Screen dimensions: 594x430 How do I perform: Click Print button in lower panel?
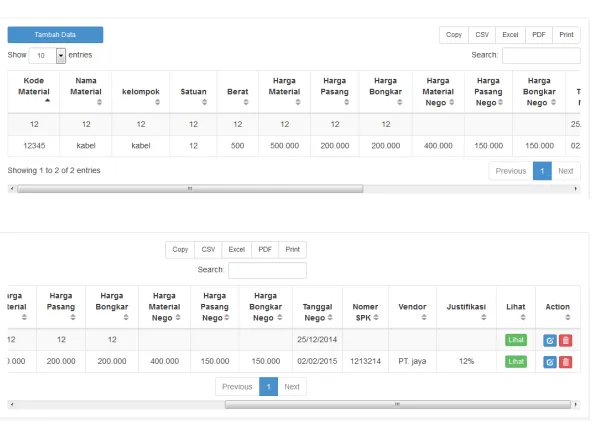click(x=292, y=250)
